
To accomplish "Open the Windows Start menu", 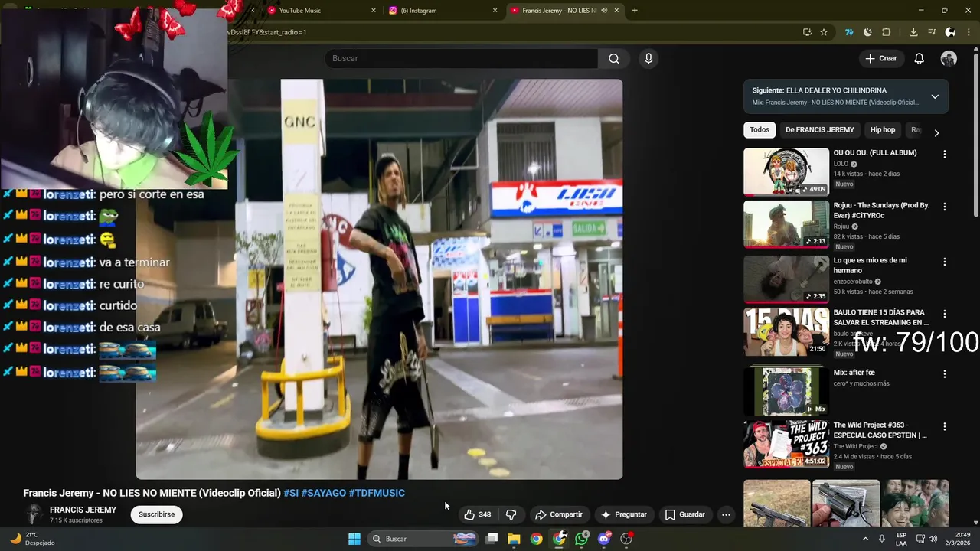I will point(354,539).
